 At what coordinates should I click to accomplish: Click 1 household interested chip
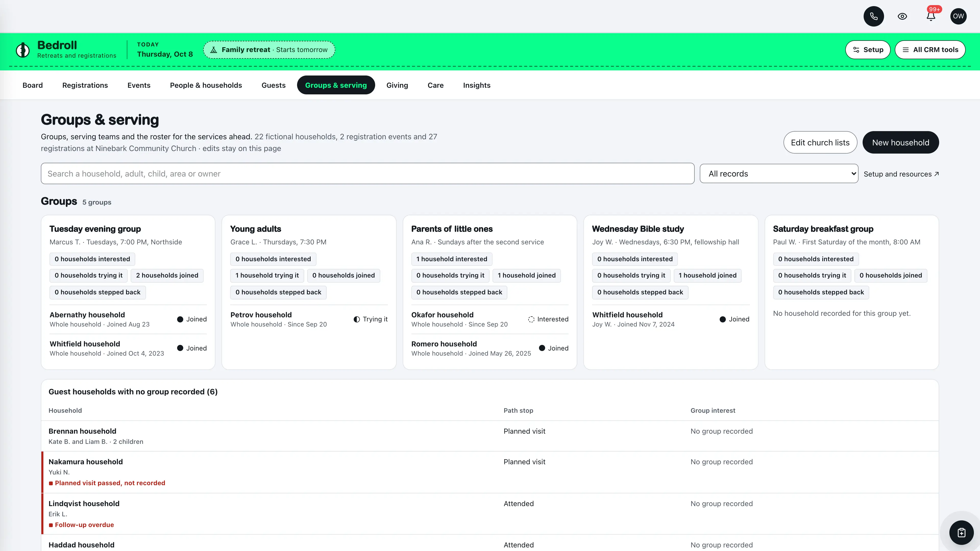click(x=451, y=259)
